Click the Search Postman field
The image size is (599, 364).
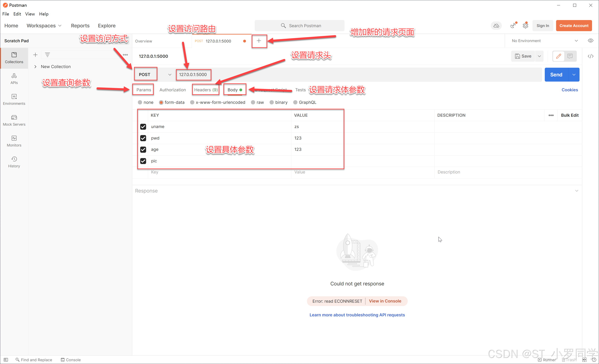[300, 25]
